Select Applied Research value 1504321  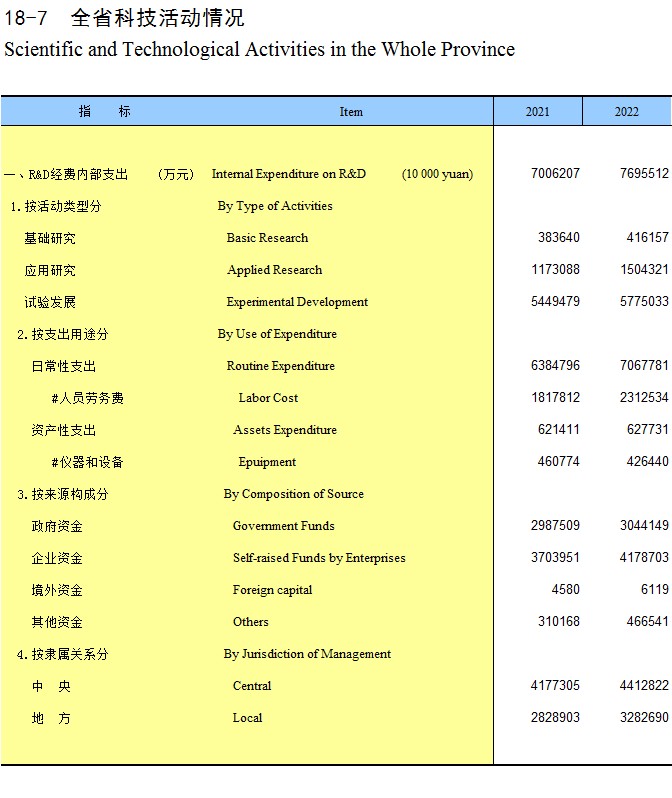[x=645, y=270]
